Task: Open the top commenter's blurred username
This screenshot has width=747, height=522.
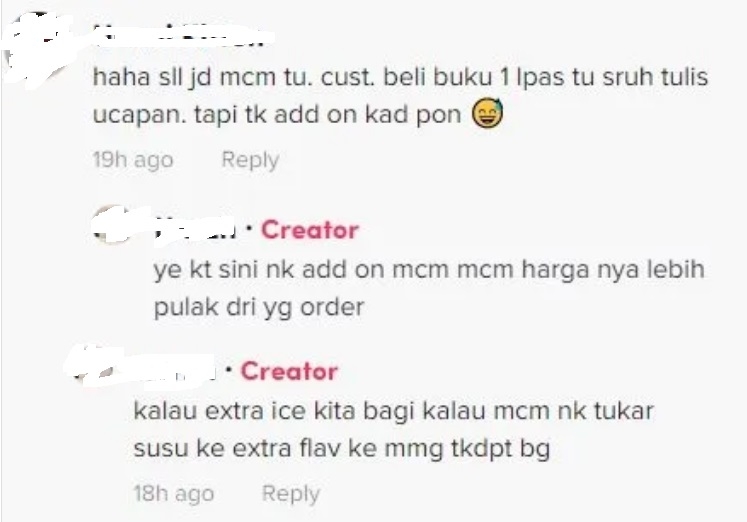Action: [182, 36]
